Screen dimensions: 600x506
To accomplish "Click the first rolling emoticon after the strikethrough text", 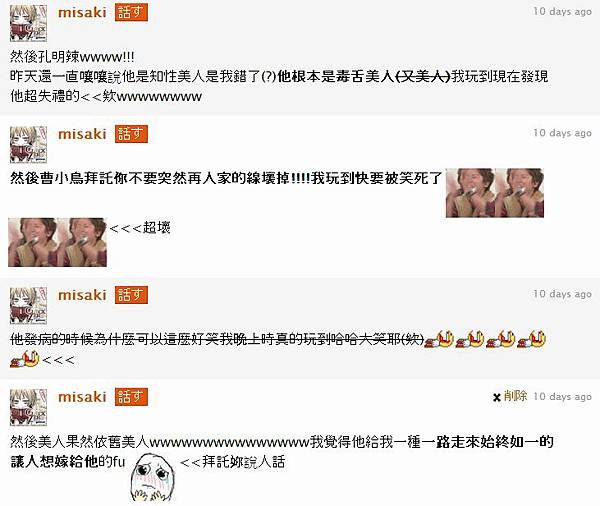I will click(439, 339).
